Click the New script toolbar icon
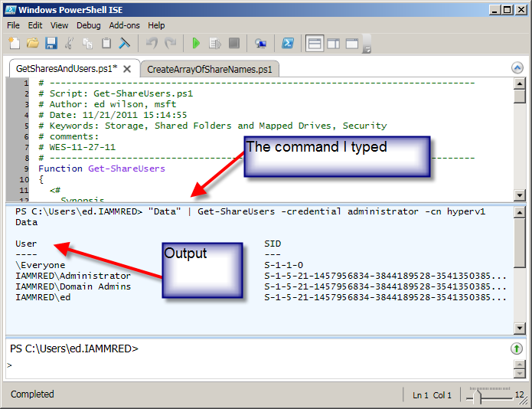 [15, 43]
